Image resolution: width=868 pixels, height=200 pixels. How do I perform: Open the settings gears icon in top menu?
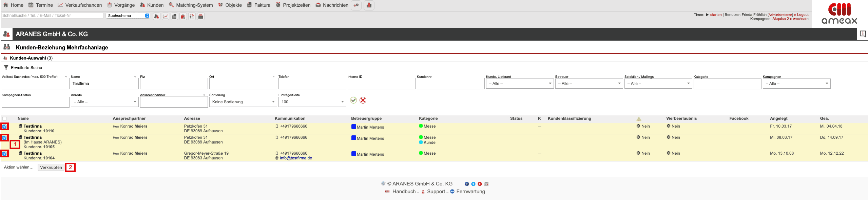pos(356,5)
